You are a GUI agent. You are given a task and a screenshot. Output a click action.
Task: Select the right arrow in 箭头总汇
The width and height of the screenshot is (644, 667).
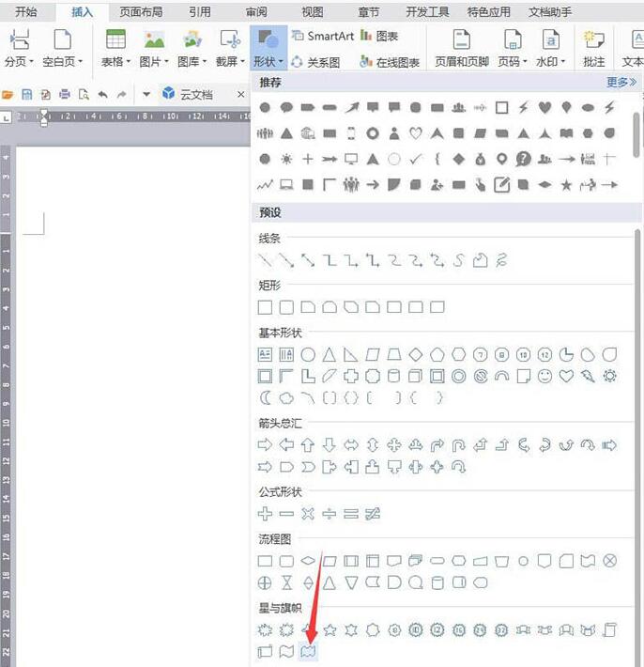pos(265,445)
